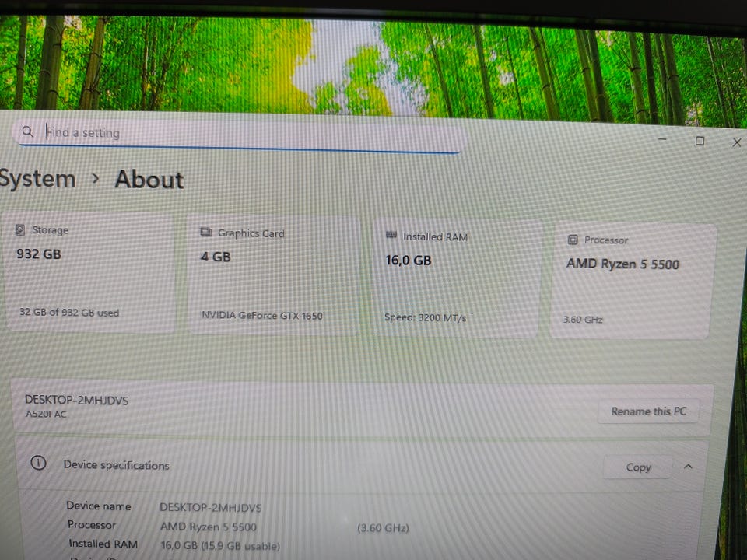Click 'NVIDIA GeForce GTX 1650' text
Viewport: 747px width, 560px height.
pyautogui.click(x=261, y=315)
